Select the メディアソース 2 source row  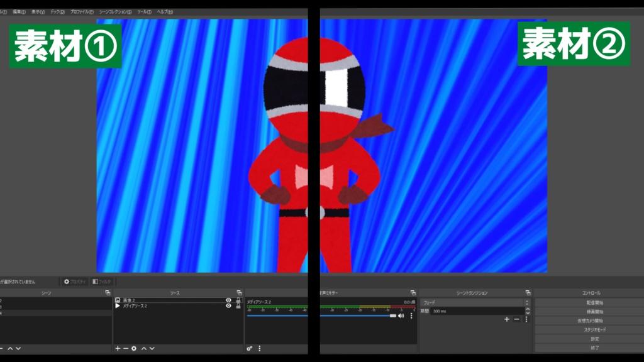(178, 306)
